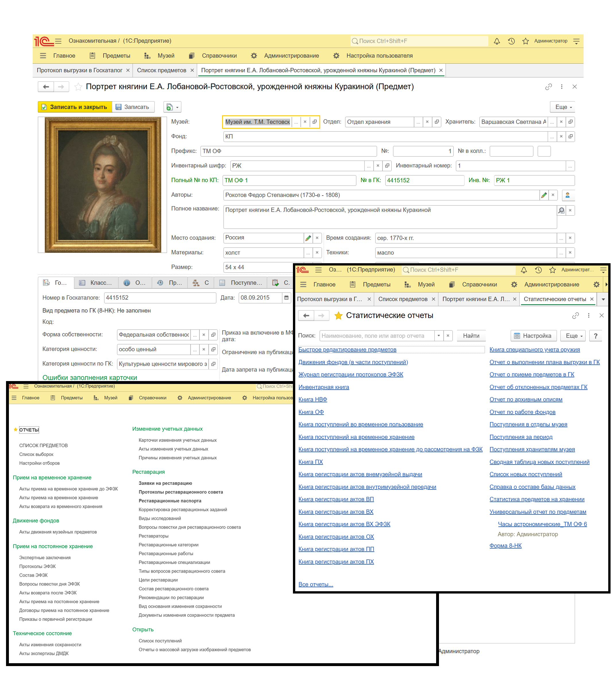Click the portrait painting thumbnail
Image resolution: width=616 pixels, height=687 pixels.
pyautogui.click(x=103, y=185)
